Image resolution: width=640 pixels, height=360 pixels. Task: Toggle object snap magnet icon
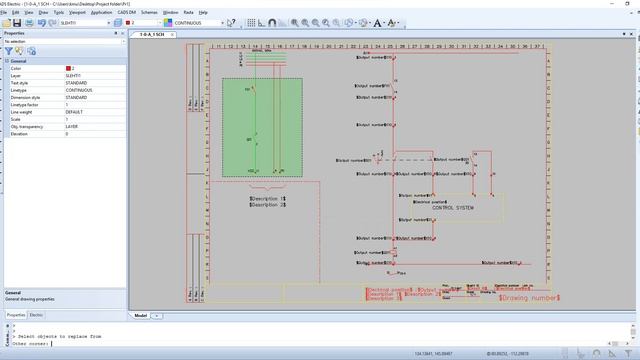pyautogui.click(x=272, y=23)
